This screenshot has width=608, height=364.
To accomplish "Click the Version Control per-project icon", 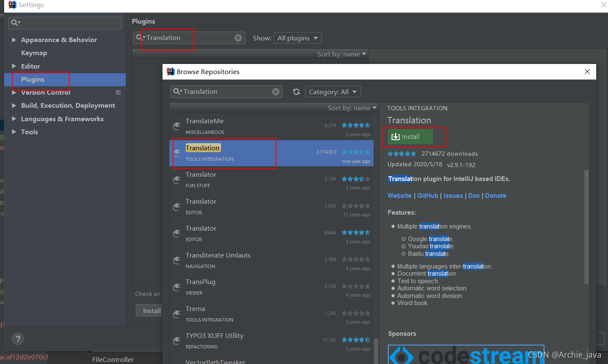I will (x=118, y=93).
